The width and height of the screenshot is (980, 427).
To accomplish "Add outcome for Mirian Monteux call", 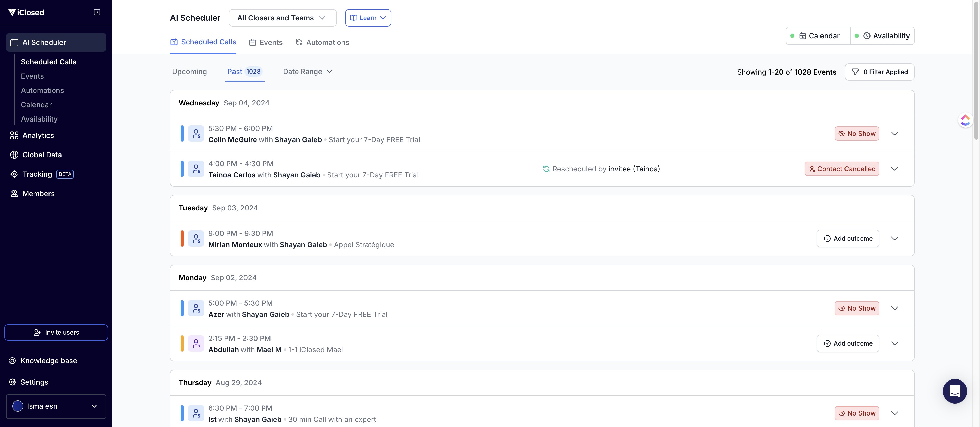I will [x=848, y=239].
